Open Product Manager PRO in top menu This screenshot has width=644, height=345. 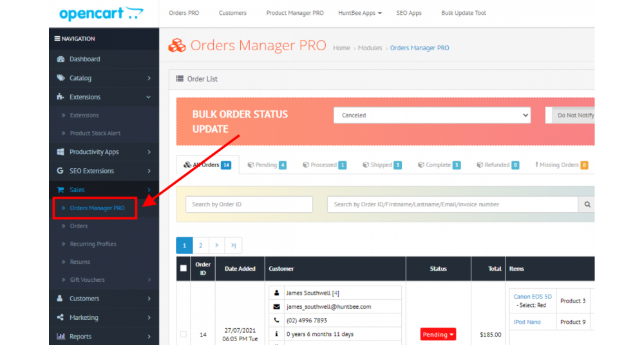coord(295,13)
